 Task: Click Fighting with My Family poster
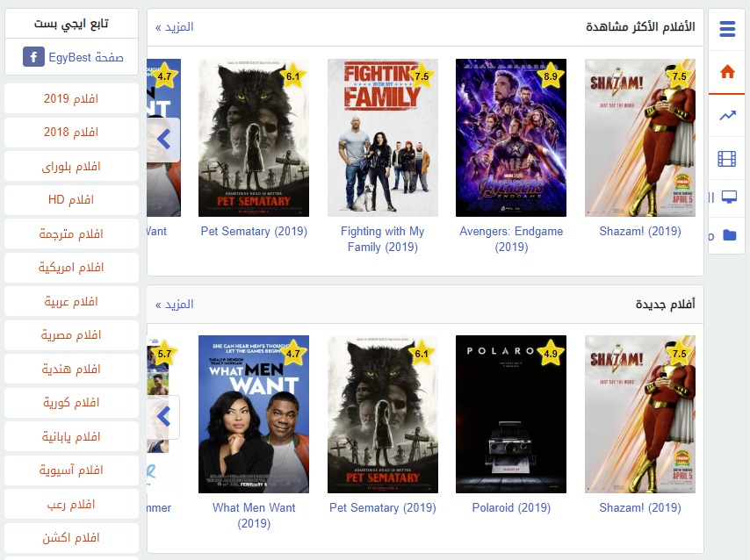coord(382,138)
